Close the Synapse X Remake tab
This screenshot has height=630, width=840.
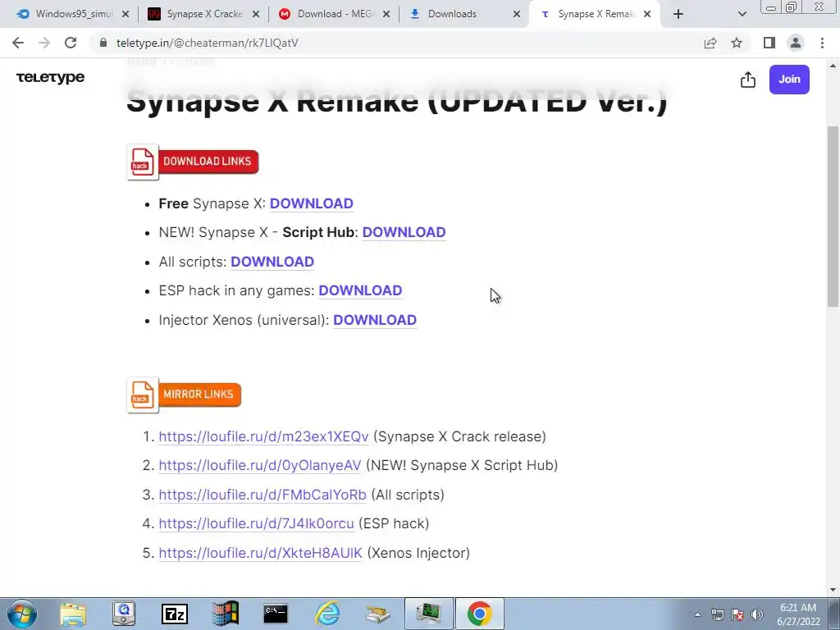647,14
